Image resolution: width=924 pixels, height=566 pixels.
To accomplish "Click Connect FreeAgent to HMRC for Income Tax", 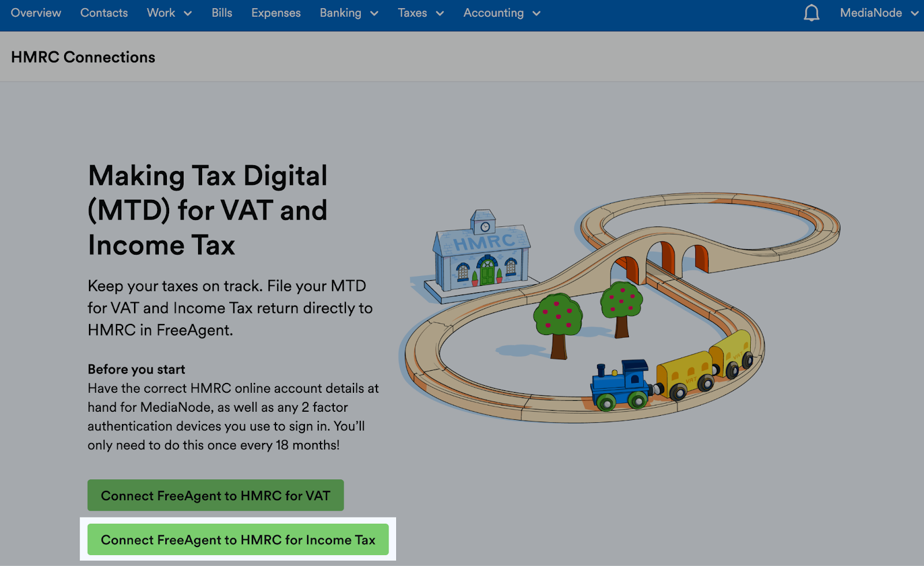I will pos(238,539).
